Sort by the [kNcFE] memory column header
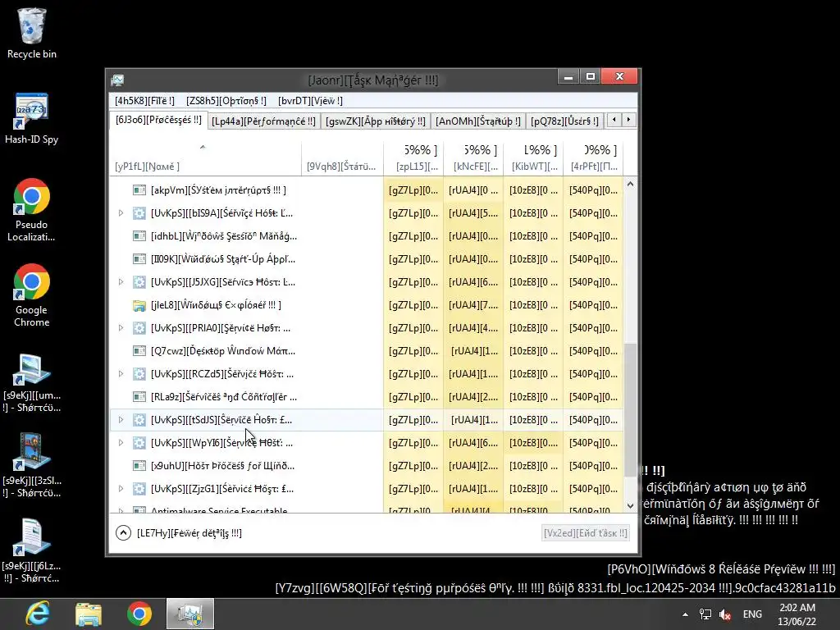840x630 pixels. click(x=473, y=158)
